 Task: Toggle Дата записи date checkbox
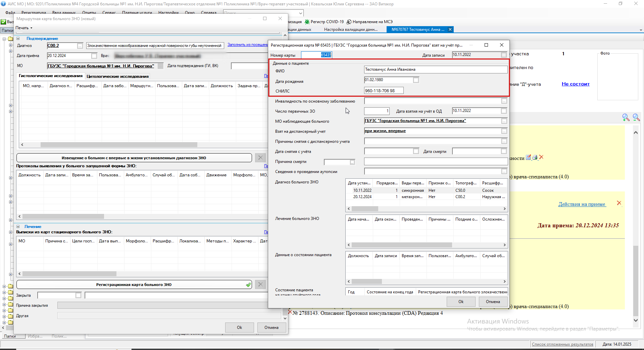click(504, 55)
